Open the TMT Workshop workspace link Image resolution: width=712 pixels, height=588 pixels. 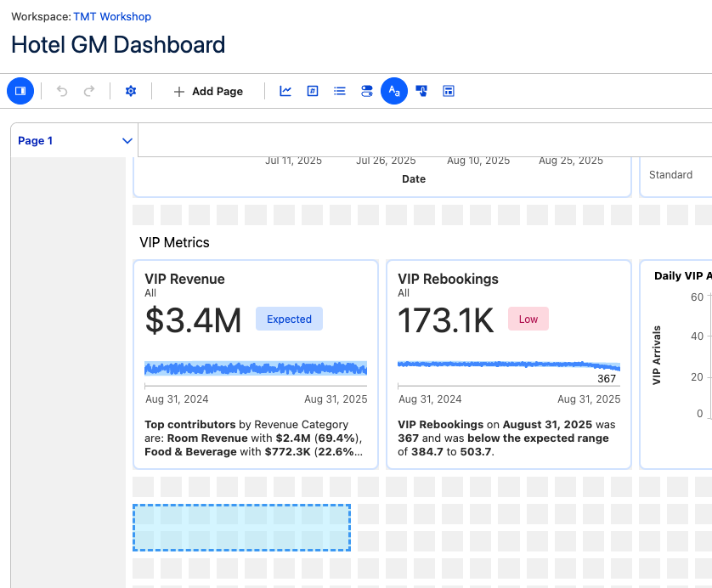click(x=112, y=17)
